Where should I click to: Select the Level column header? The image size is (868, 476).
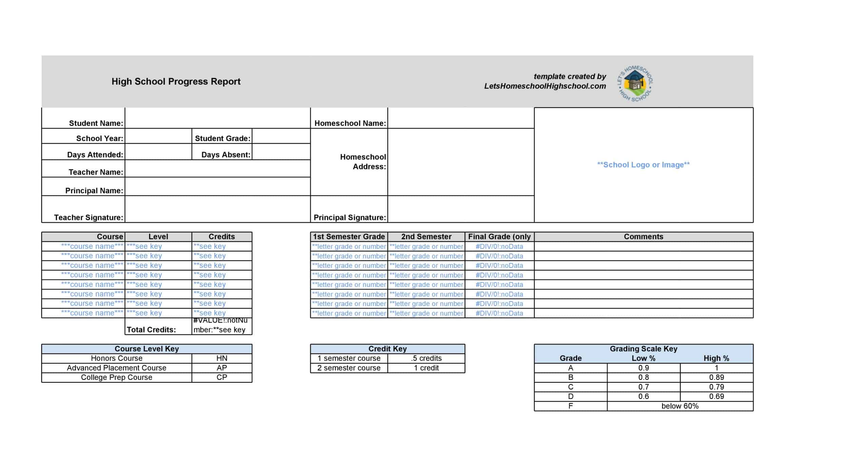pos(158,237)
